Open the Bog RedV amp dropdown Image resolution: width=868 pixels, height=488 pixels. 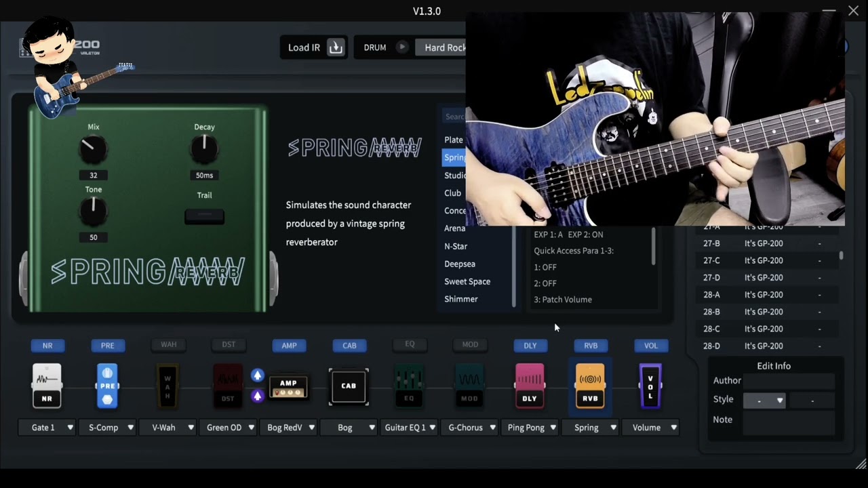(289, 428)
